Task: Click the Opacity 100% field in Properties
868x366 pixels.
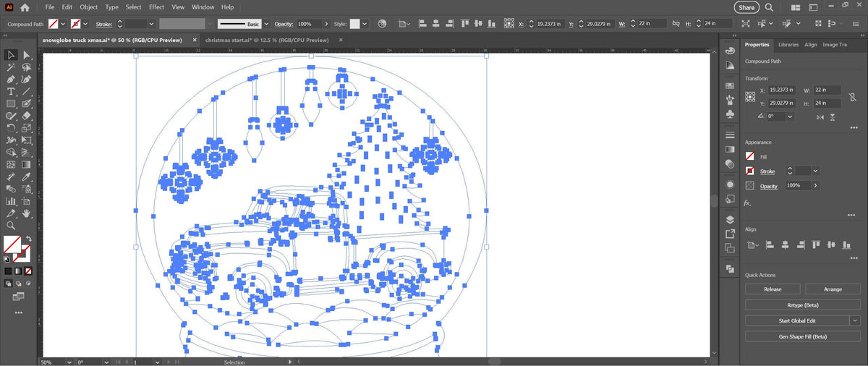Action: pyautogui.click(x=798, y=186)
